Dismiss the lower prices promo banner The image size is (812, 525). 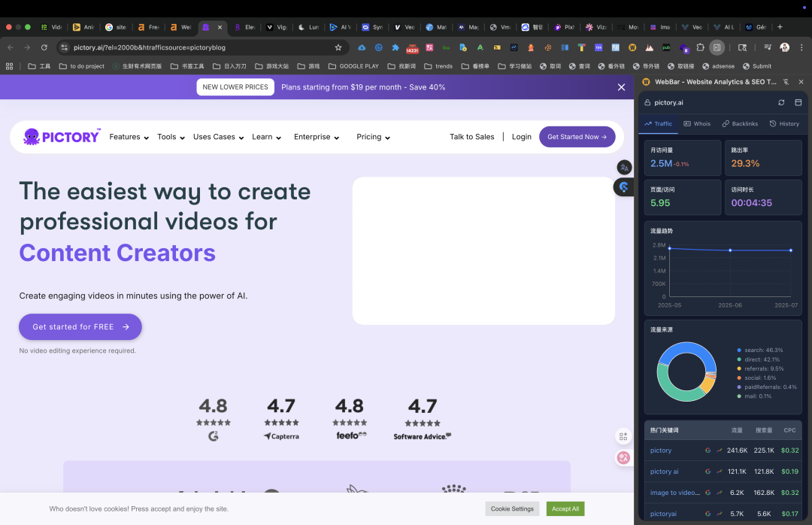622,87
